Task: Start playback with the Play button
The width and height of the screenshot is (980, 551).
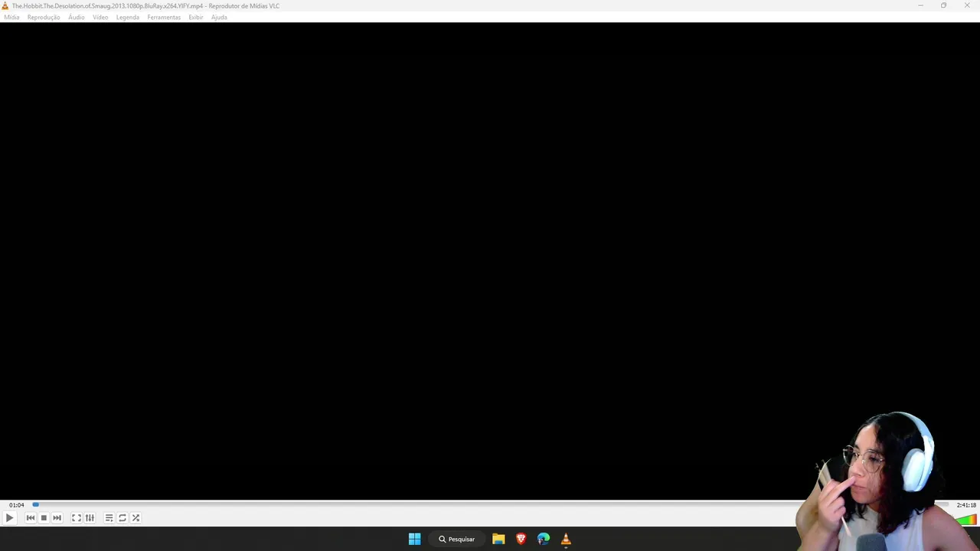Action: pos(9,518)
